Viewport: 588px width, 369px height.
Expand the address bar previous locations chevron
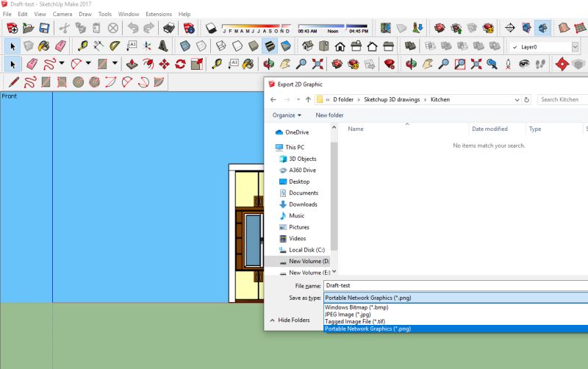(x=517, y=100)
